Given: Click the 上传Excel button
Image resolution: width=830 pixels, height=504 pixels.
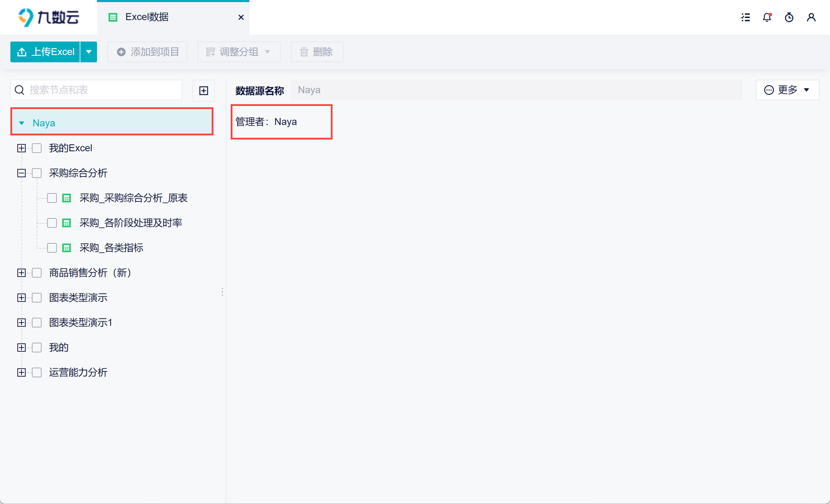Looking at the screenshot, I should [46, 52].
